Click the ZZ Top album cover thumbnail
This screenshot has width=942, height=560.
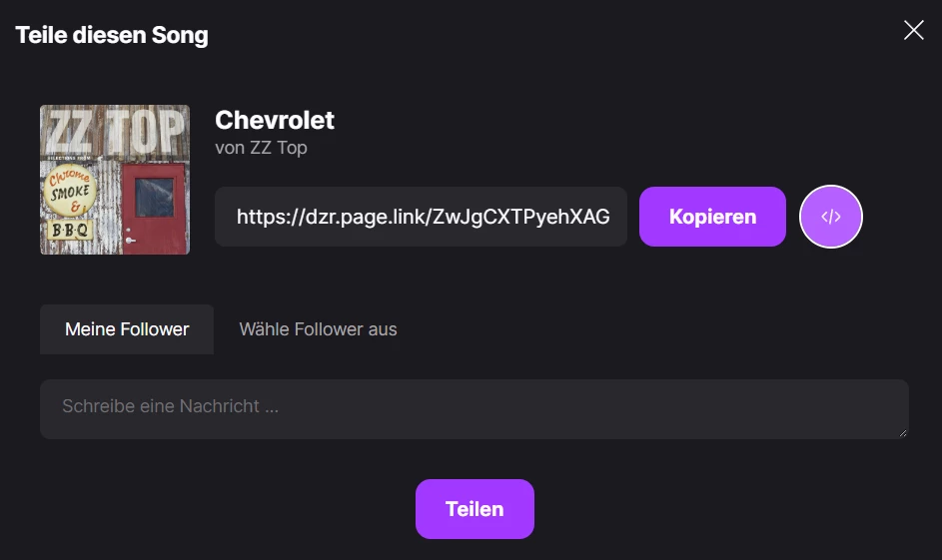[115, 180]
